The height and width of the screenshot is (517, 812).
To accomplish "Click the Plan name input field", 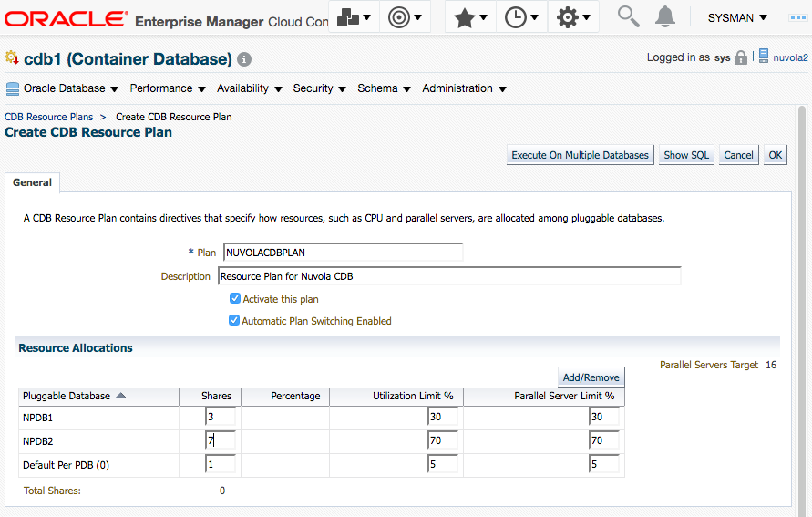I will point(343,253).
